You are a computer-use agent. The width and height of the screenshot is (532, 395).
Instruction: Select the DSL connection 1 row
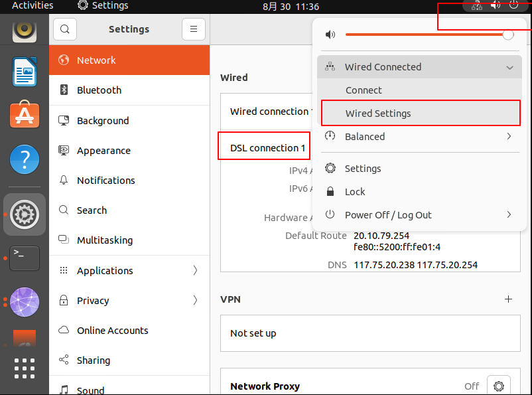pyautogui.click(x=267, y=148)
